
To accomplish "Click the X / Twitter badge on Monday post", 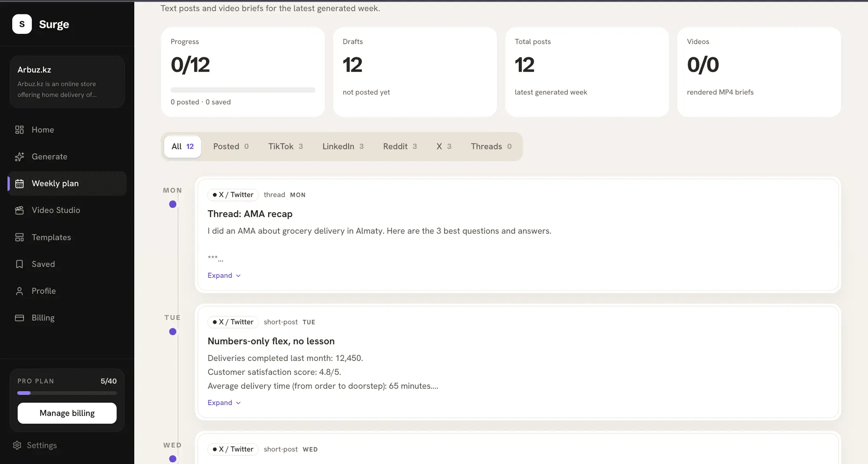I will pos(233,195).
